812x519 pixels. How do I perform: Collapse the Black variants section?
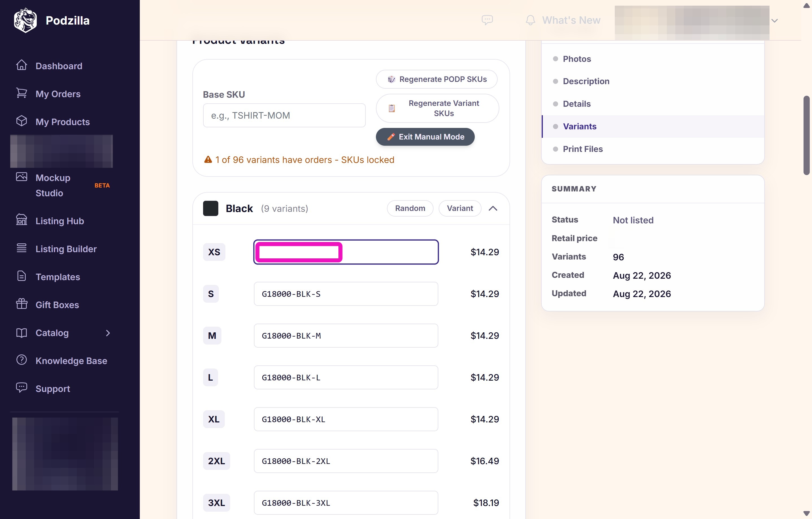(493, 208)
